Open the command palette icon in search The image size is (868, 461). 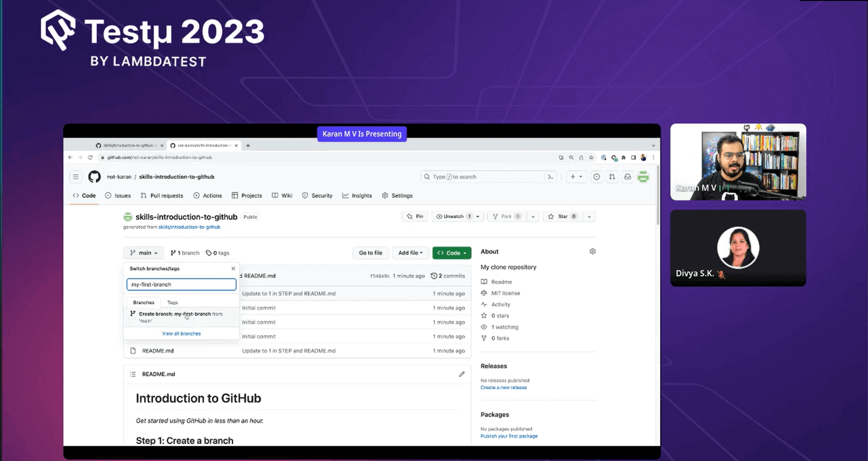551,177
